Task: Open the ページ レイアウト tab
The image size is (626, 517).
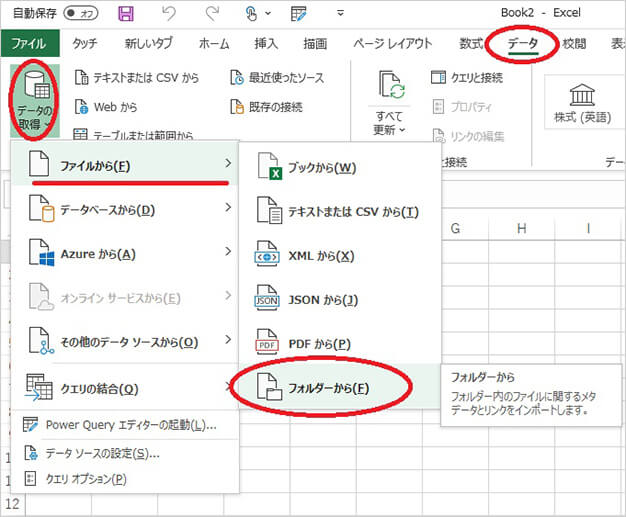Action: (392, 43)
